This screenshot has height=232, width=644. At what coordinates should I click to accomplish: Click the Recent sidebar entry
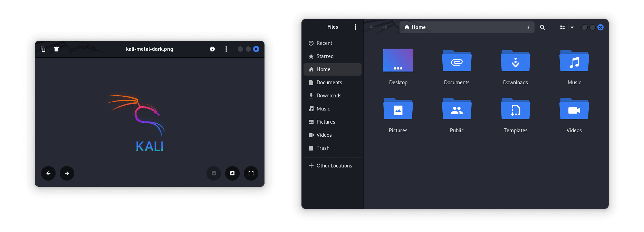(324, 43)
